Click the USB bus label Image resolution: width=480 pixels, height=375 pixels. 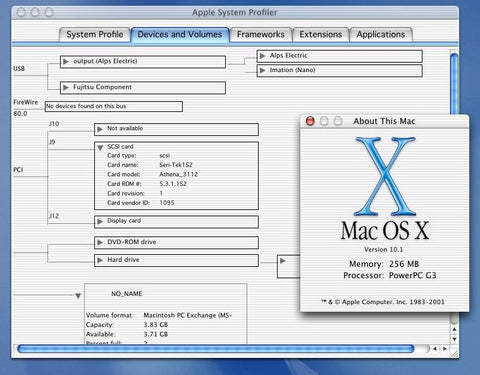click(19, 69)
